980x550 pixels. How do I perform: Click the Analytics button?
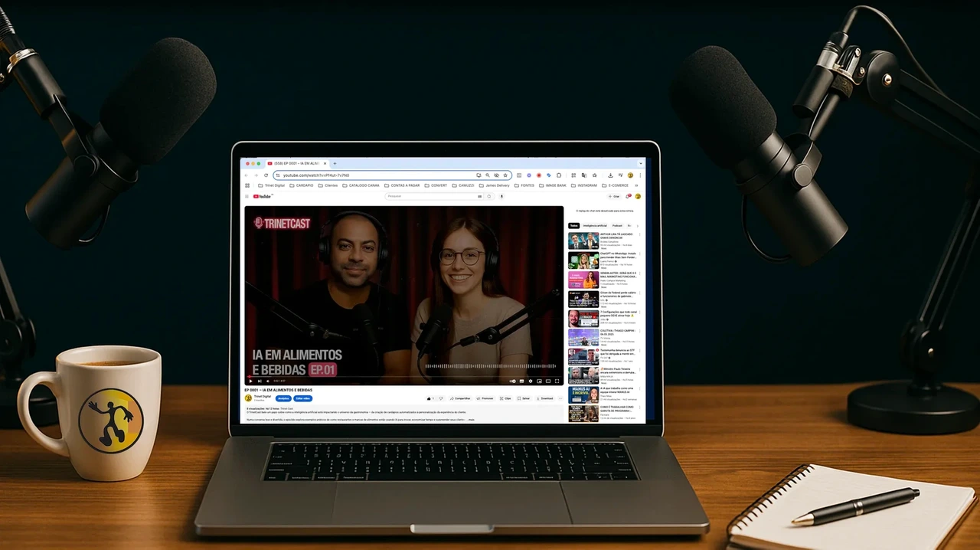(283, 398)
